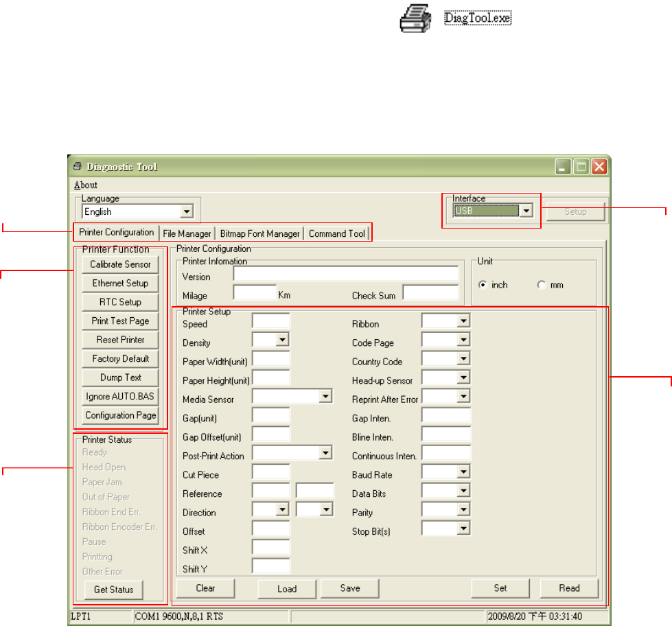Select the inch unit radio button
The height and width of the screenshot is (626, 672).
pos(483,285)
